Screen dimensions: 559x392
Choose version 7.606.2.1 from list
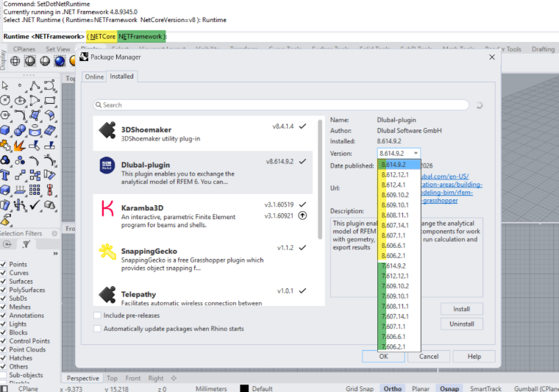tap(399, 346)
